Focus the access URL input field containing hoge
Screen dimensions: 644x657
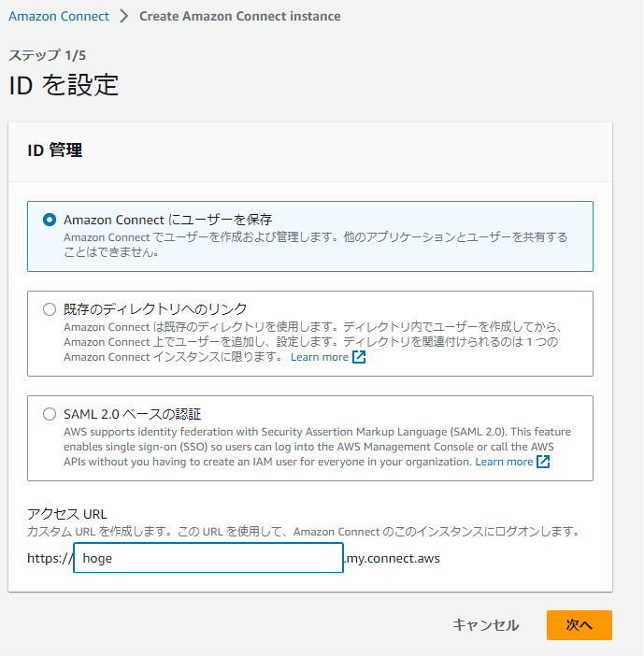[x=208, y=558]
